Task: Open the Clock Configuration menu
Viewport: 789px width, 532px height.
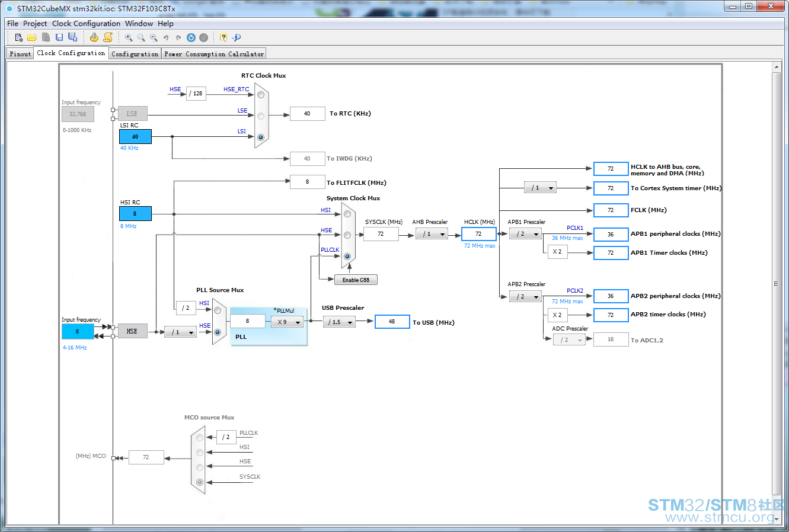Action: pyautogui.click(x=86, y=24)
